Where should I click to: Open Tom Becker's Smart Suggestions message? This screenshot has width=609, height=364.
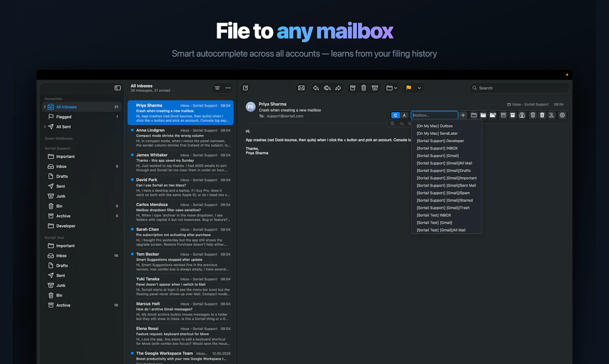180,262
